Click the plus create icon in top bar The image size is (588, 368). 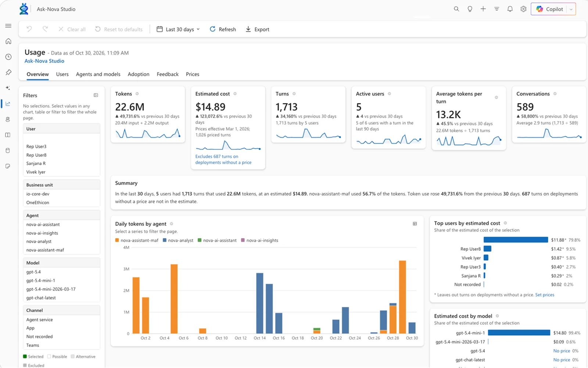point(483,9)
